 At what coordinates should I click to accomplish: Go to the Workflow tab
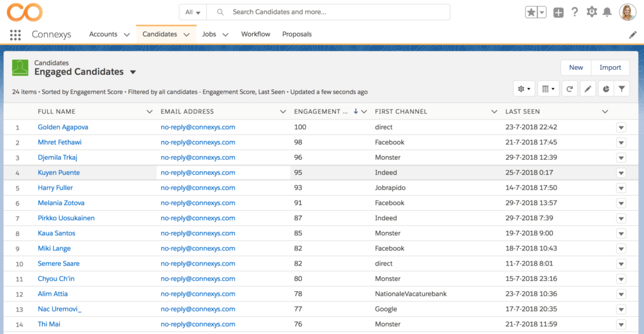click(255, 34)
